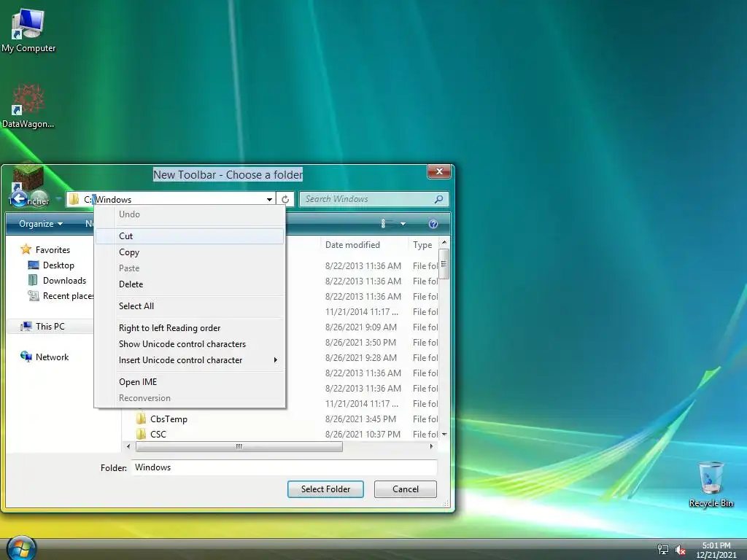This screenshot has height=560, width=747.
Task: Toggle Right to left Reading order
Action: coord(190,328)
